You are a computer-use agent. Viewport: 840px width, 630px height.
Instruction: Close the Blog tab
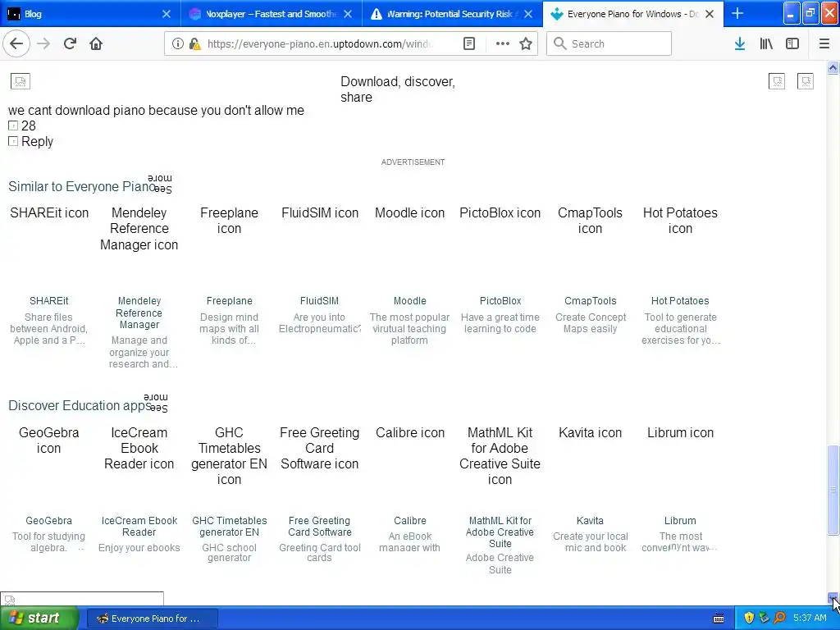(167, 14)
